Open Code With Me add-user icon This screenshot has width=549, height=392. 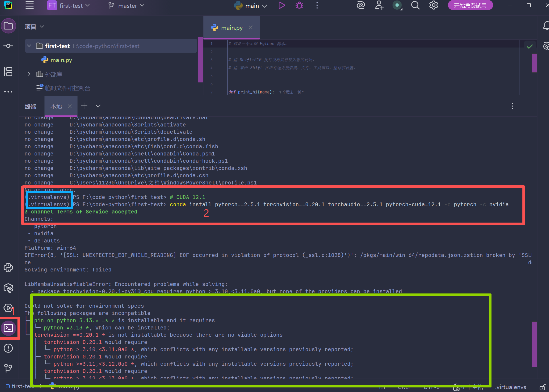[379, 5]
